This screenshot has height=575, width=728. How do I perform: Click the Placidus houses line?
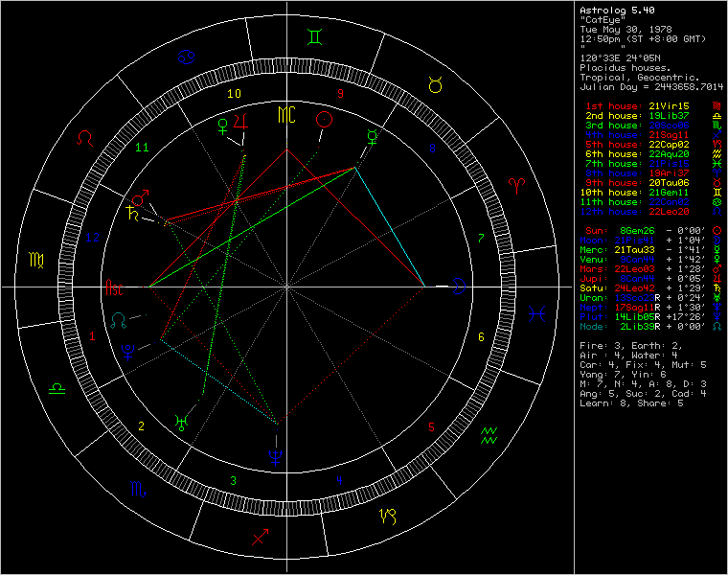coord(626,68)
